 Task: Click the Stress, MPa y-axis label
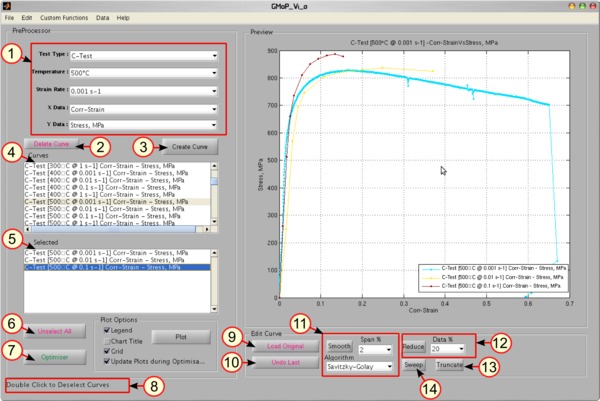point(261,174)
